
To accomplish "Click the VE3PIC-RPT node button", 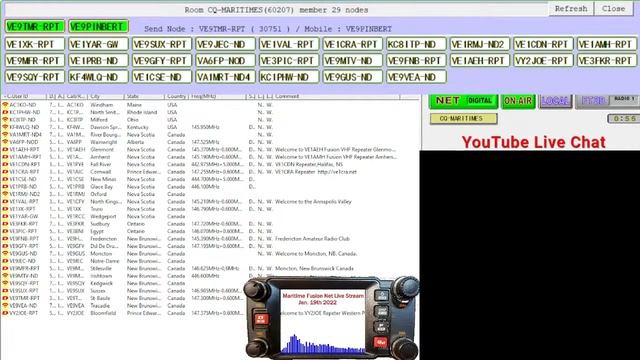I will [289, 60].
